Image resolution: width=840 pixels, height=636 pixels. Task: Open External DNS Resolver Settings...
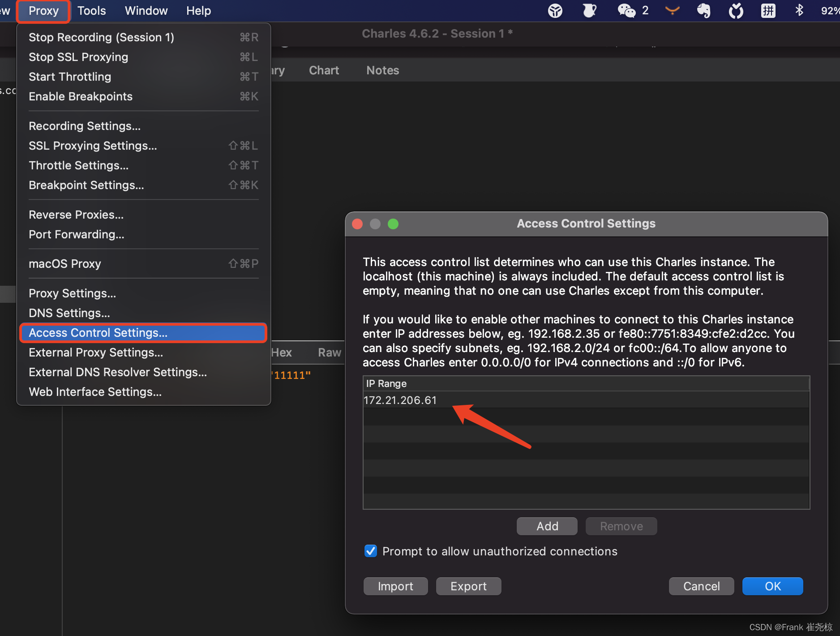pyautogui.click(x=143, y=372)
